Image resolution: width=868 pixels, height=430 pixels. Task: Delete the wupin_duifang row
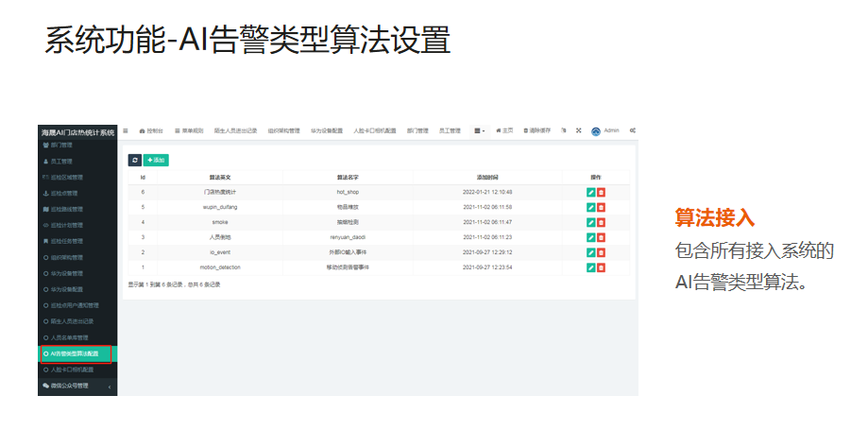[x=601, y=207]
